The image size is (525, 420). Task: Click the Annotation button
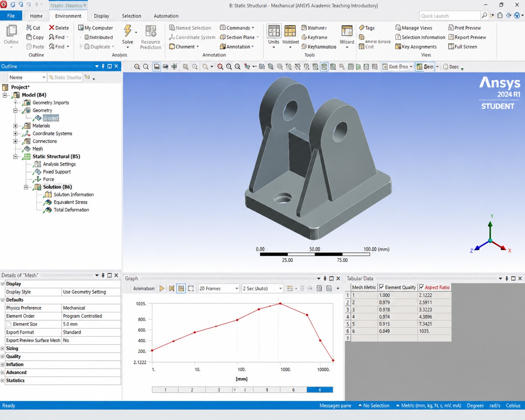point(237,46)
